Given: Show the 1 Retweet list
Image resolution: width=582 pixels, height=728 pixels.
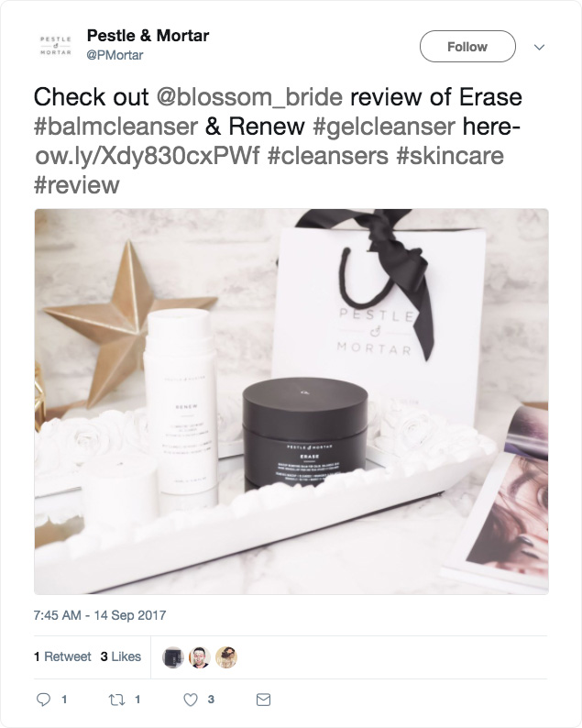Looking at the screenshot, I should pos(62,656).
